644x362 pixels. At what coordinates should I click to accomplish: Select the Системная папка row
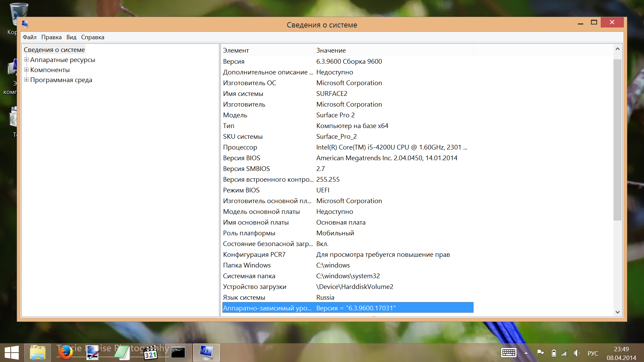pos(348,276)
